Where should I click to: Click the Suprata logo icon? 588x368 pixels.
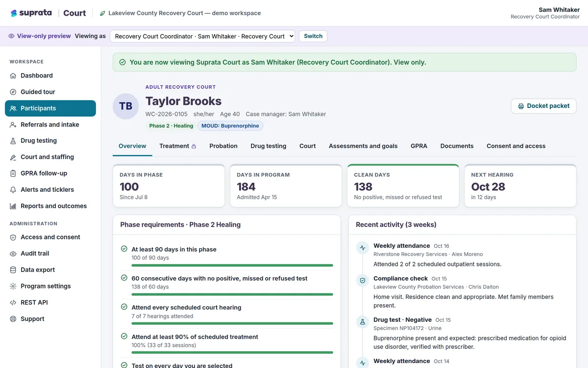[14, 13]
